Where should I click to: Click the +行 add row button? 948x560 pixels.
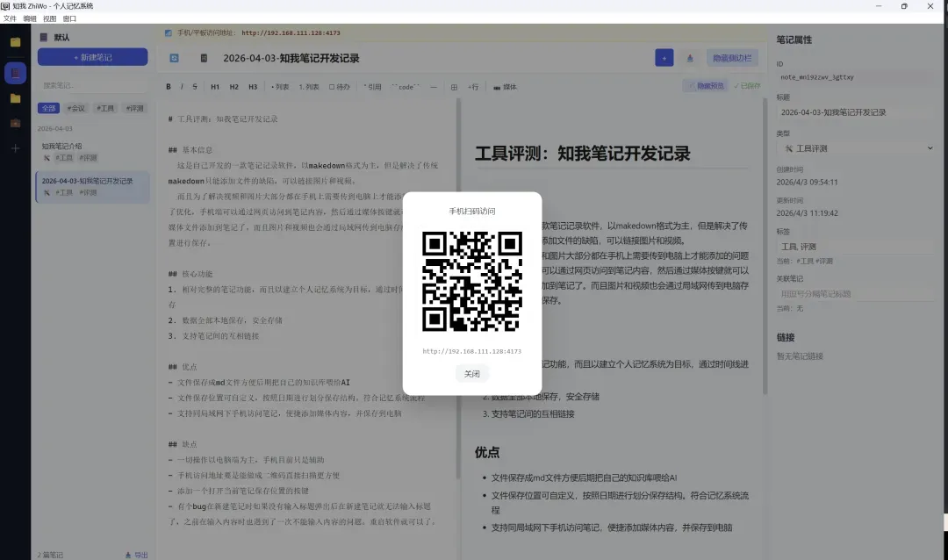[473, 87]
